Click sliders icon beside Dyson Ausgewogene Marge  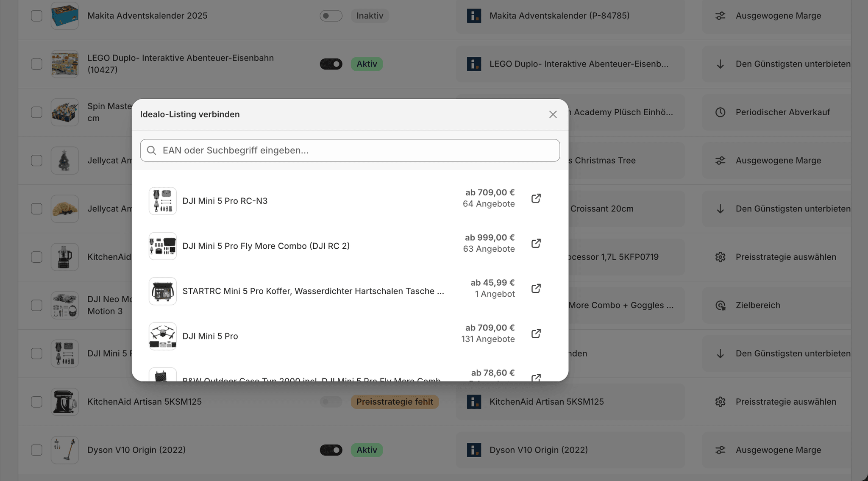pyautogui.click(x=720, y=450)
